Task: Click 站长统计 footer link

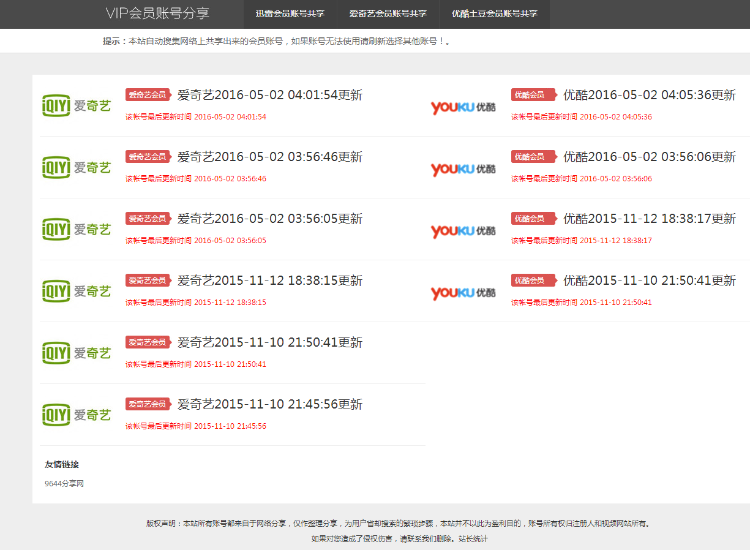Action: click(473, 539)
